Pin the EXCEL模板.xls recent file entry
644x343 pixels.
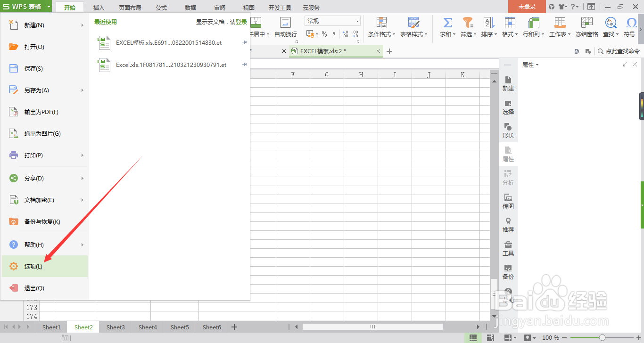click(244, 42)
